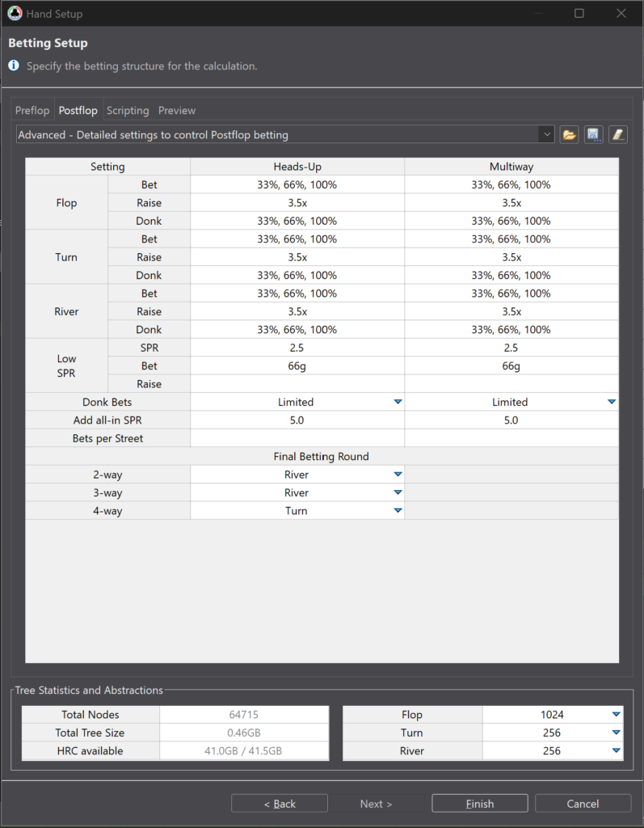The image size is (644, 828).
Task: Save betting setup with the floppy disk icon
Action: (593, 135)
